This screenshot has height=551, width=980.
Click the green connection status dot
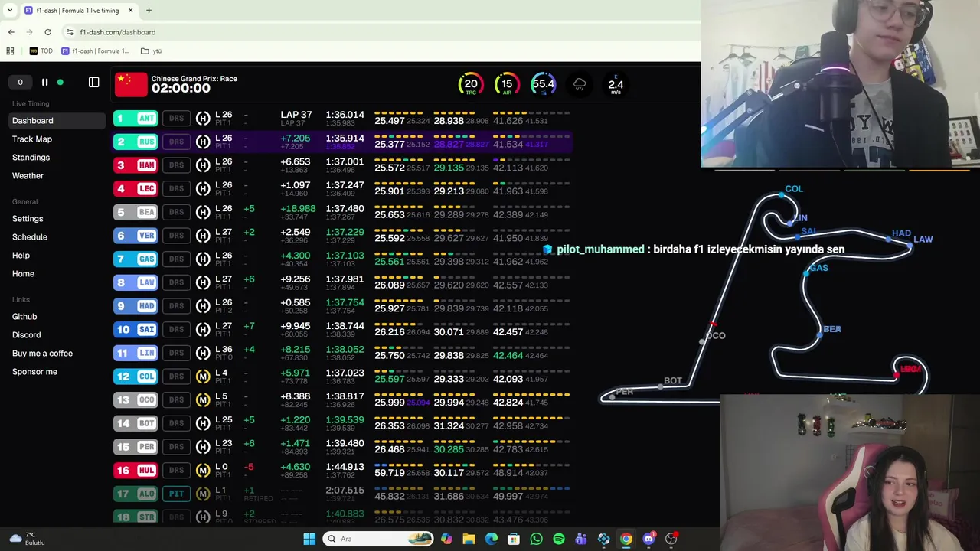coord(60,82)
